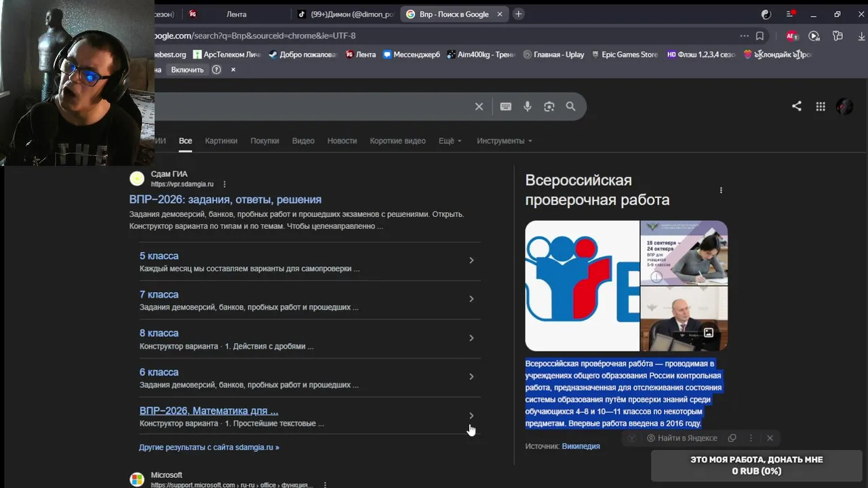The image size is (868, 488).
Task: Open a new browser tab
Action: pyautogui.click(x=519, y=14)
